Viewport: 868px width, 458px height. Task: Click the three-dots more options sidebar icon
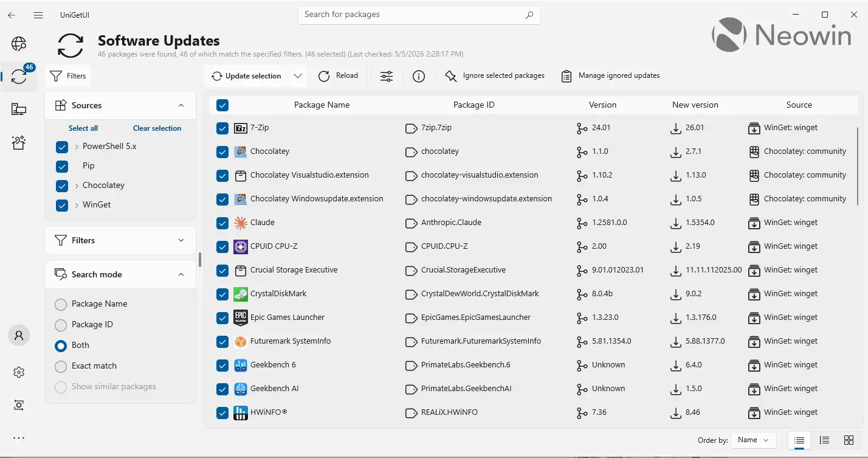(19, 438)
